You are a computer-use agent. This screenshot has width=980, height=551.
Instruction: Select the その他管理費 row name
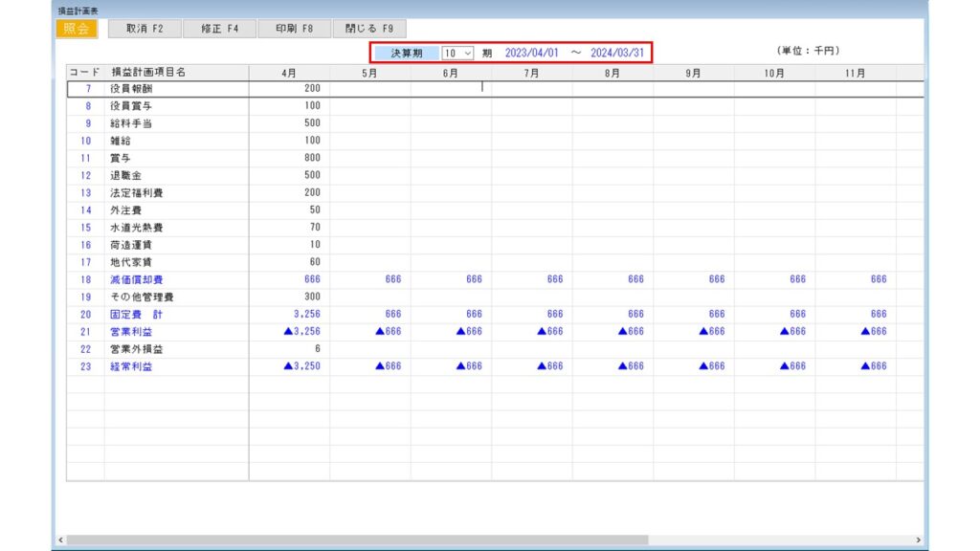142,298
